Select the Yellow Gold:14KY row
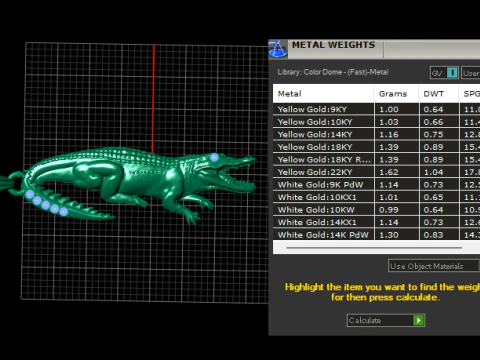The image size is (480, 360). click(x=376, y=134)
